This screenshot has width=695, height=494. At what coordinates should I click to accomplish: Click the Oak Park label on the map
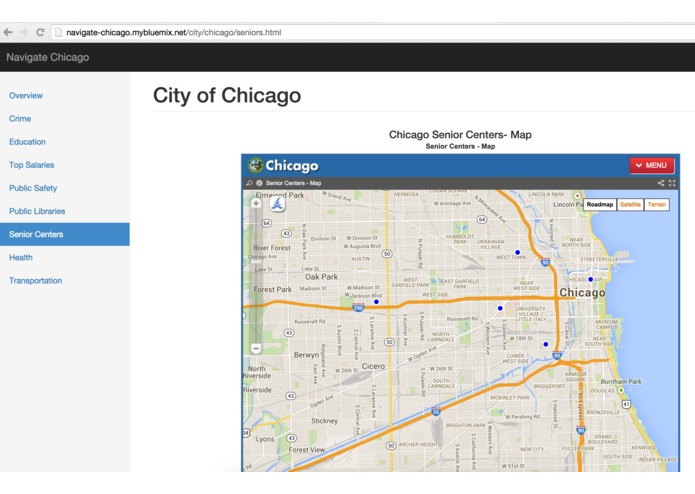click(x=321, y=277)
